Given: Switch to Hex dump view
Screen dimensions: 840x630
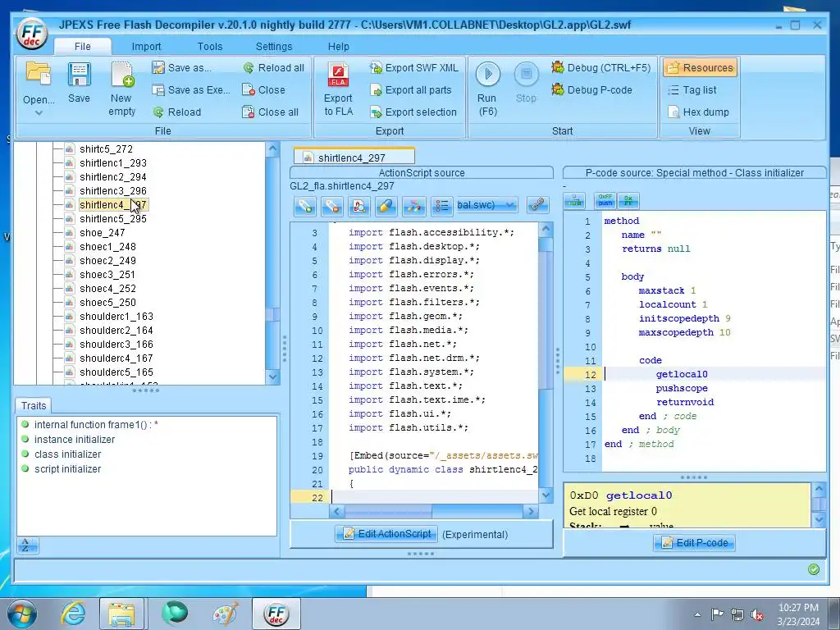Looking at the screenshot, I should coord(699,112).
